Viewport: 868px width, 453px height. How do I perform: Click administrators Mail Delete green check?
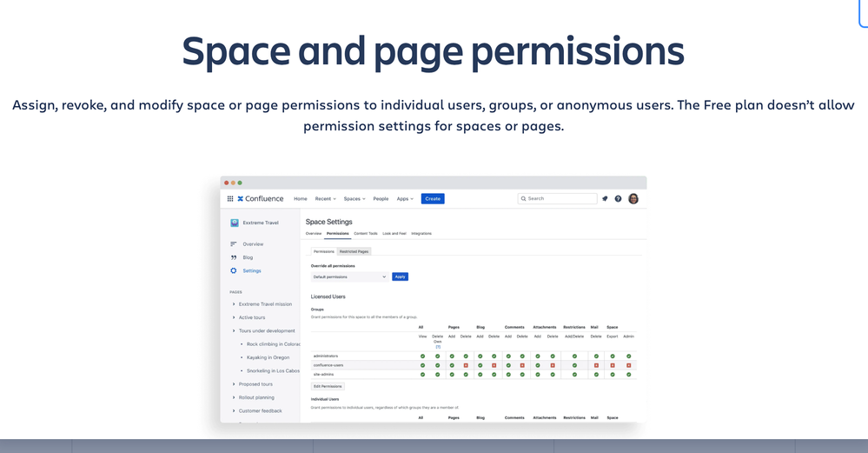596,356
